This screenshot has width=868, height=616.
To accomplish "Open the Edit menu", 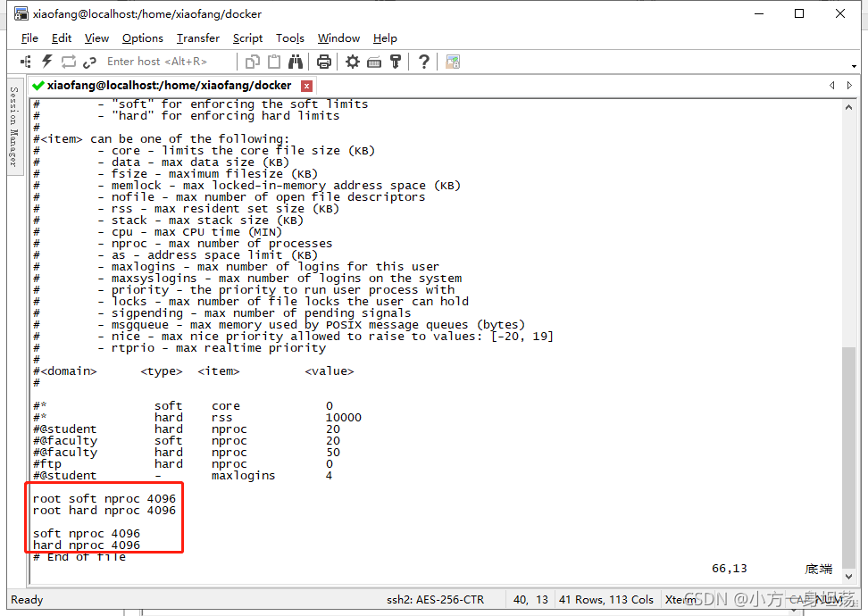I will tap(62, 38).
